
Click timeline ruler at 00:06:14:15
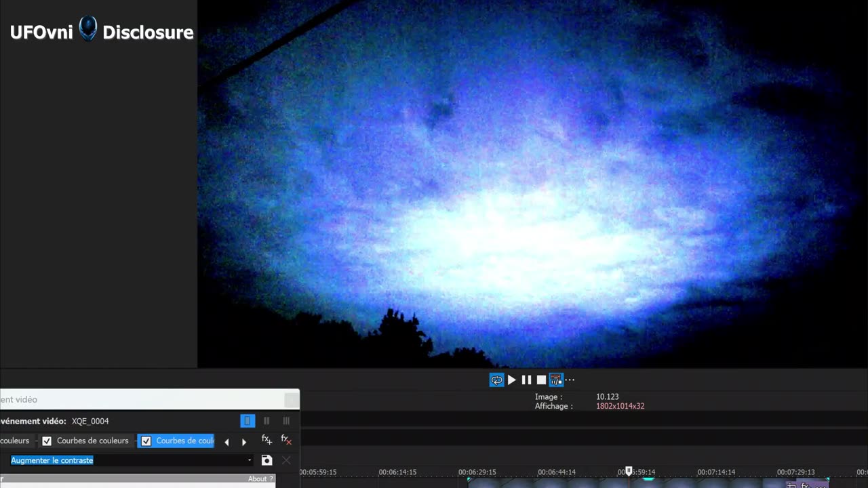pyautogui.click(x=397, y=472)
